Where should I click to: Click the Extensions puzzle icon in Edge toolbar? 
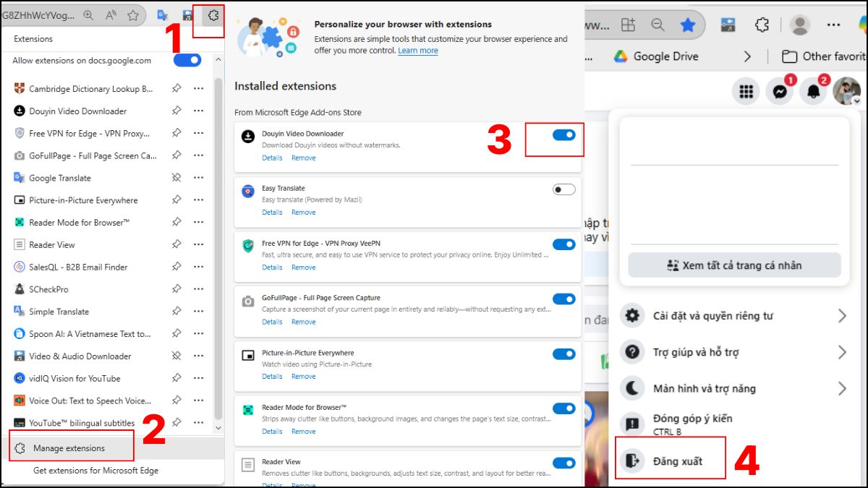tap(212, 14)
